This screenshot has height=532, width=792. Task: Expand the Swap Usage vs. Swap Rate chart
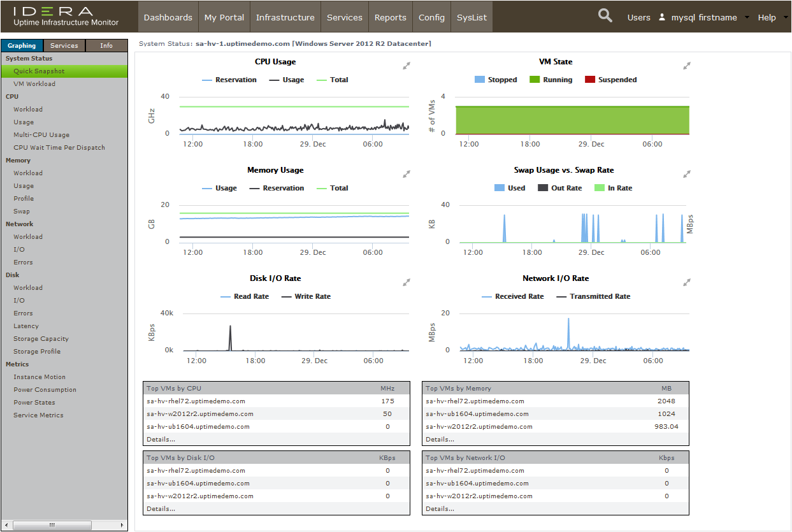pos(687,174)
